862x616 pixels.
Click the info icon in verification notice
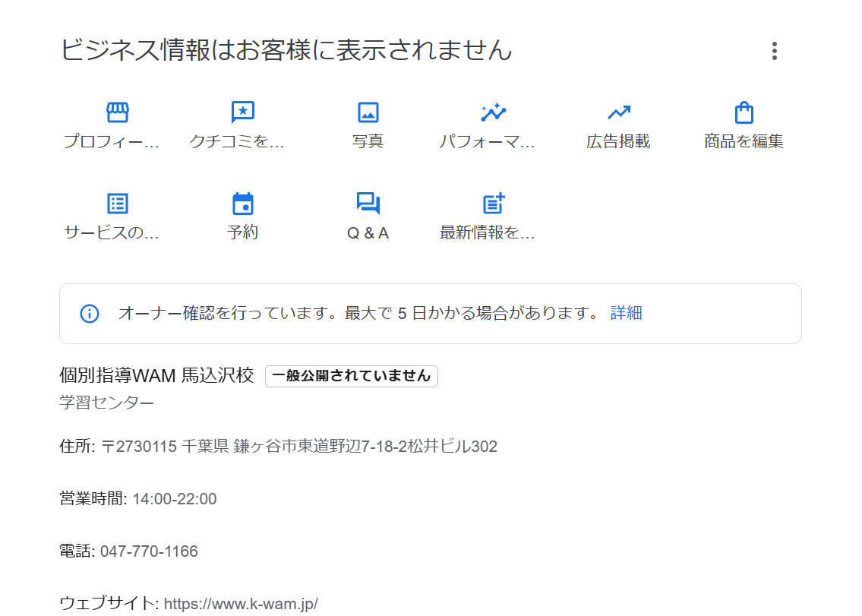(90, 314)
